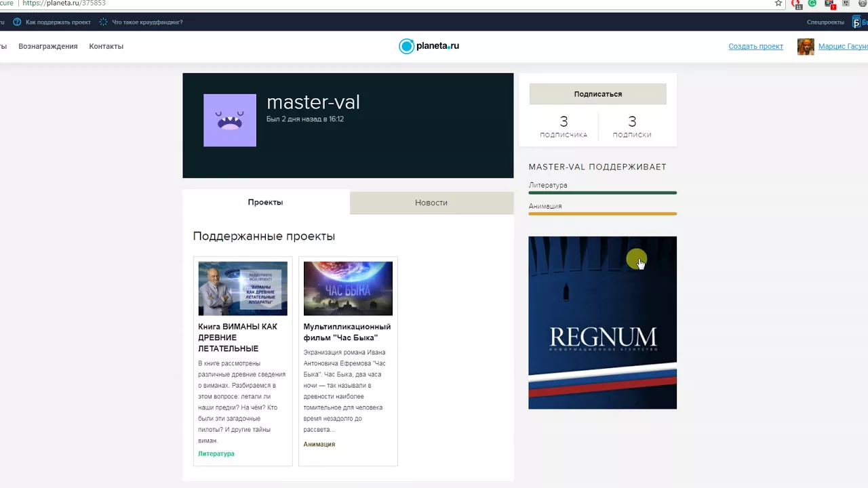This screenshot has height=488, width=868.
Task: Click the ВИМАНЫ card description text
Action: (x=242, y=402)
